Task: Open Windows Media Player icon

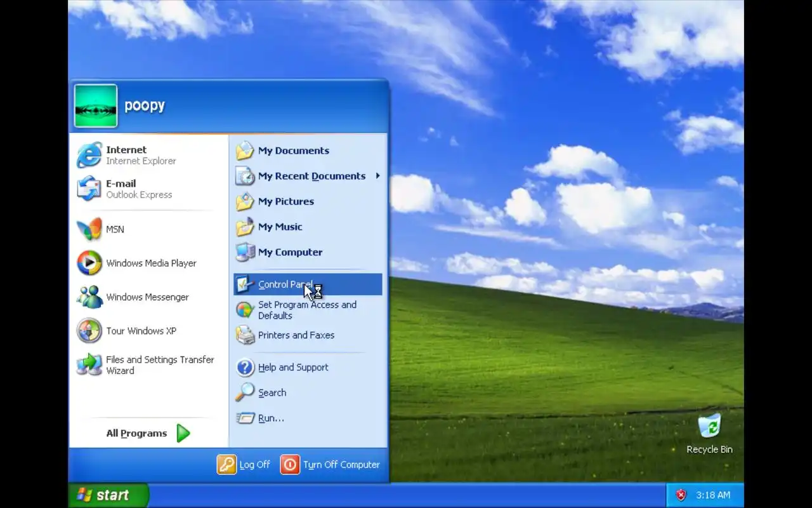Action: [x=89, y=263]
